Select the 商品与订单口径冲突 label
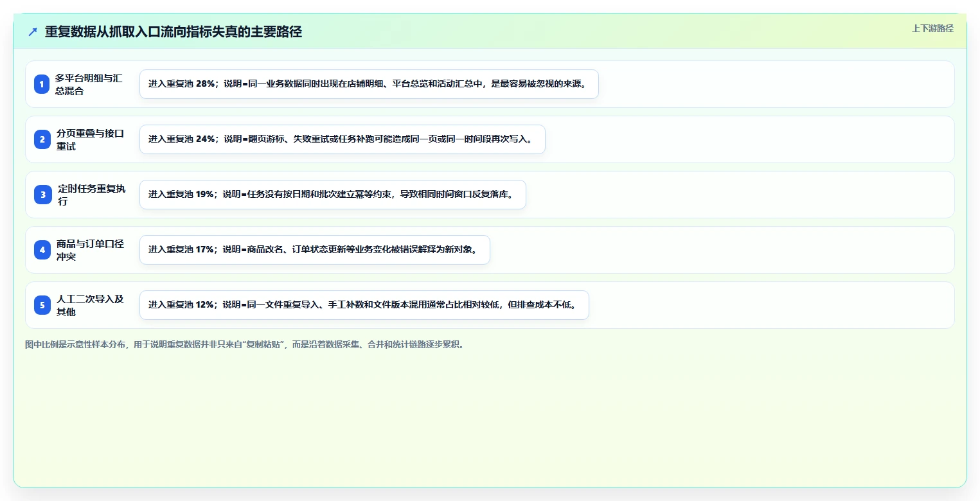Screen dimensions: 980x501 point(90,250)
